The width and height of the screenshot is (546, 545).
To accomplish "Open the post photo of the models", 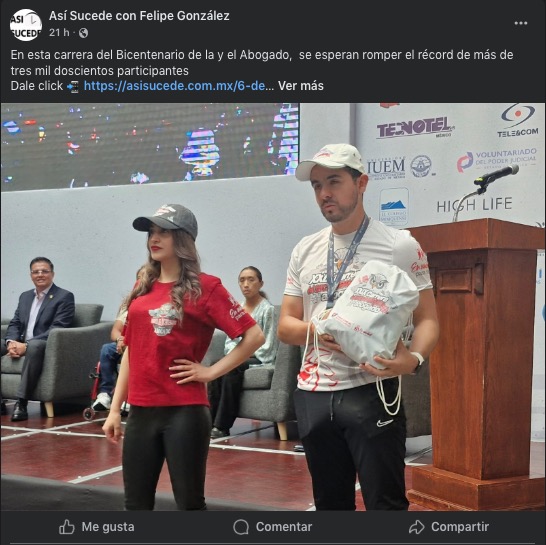I will click(x=273, y=306).
